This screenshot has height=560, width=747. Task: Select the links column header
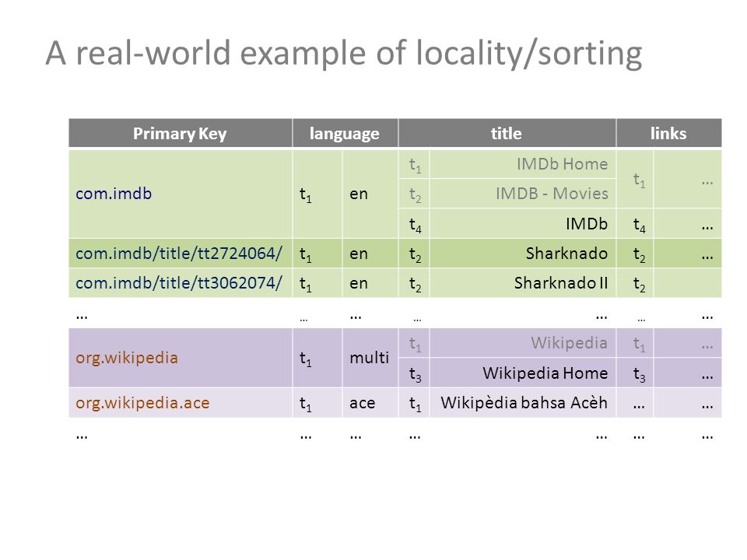click(669, 133)
